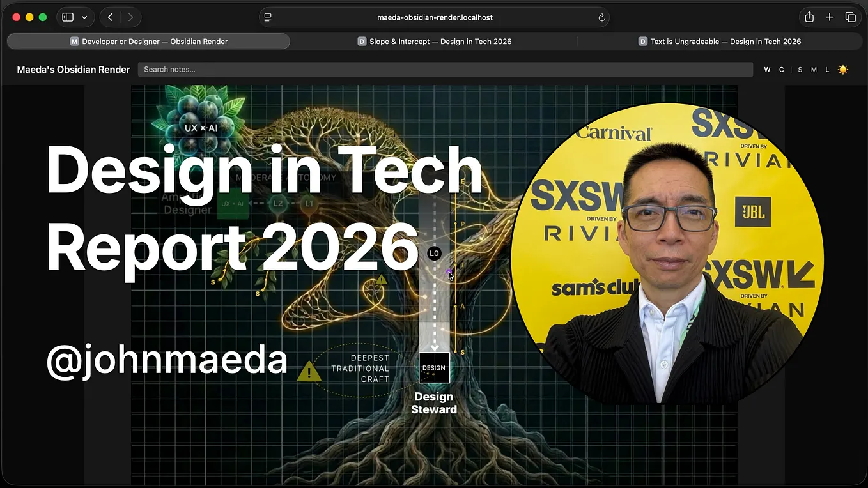Choose the C option in header

click(781, 70)
